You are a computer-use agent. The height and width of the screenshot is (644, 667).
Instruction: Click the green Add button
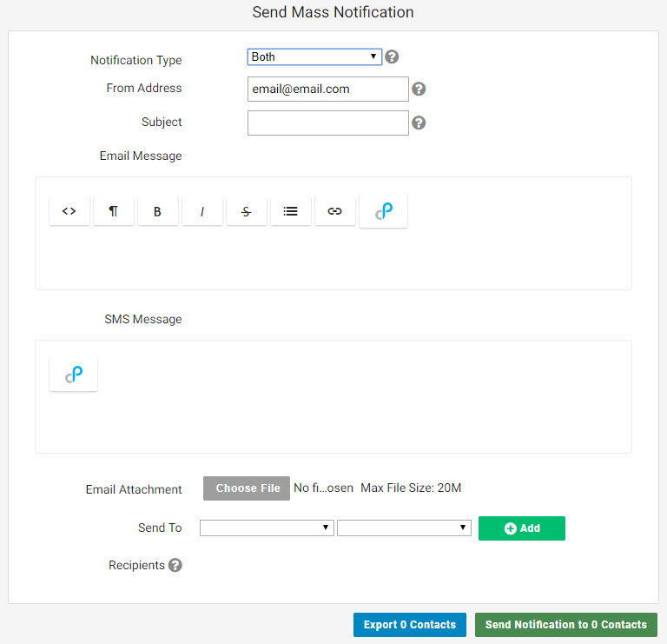522,528
